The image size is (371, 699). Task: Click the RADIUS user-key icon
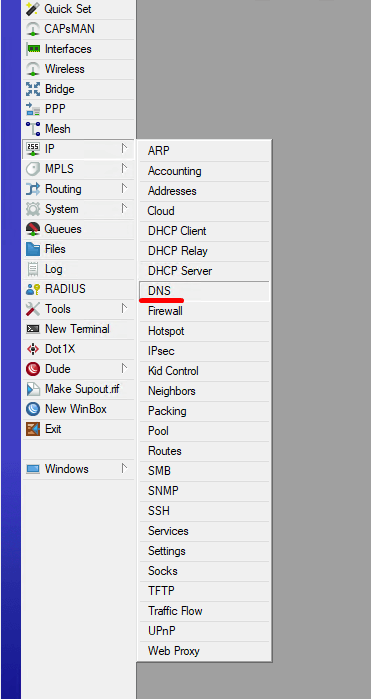[33, 289]
